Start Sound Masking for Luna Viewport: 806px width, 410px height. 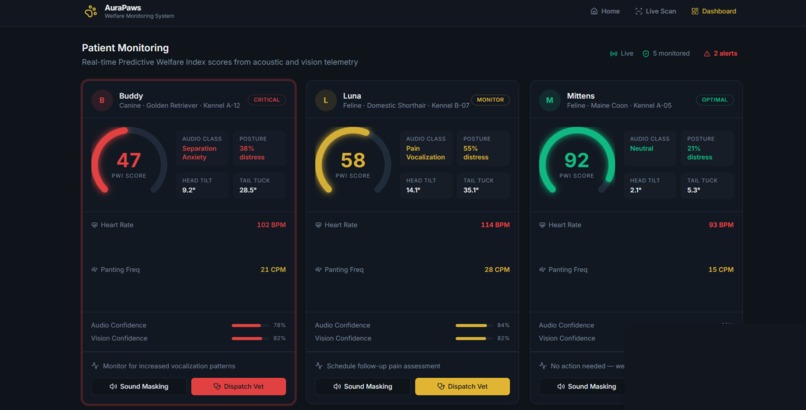pyautogui.click(x=363, y=386)
